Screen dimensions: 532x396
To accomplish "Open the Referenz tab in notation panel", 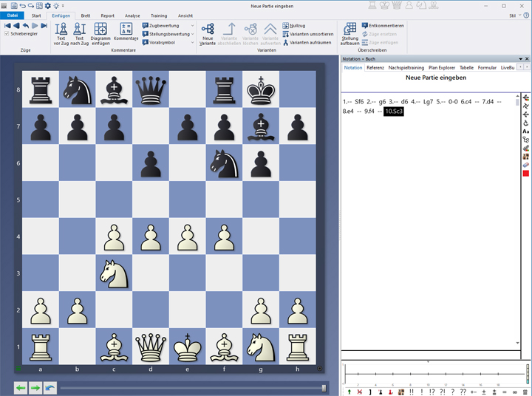I will [x=375, y=67].
